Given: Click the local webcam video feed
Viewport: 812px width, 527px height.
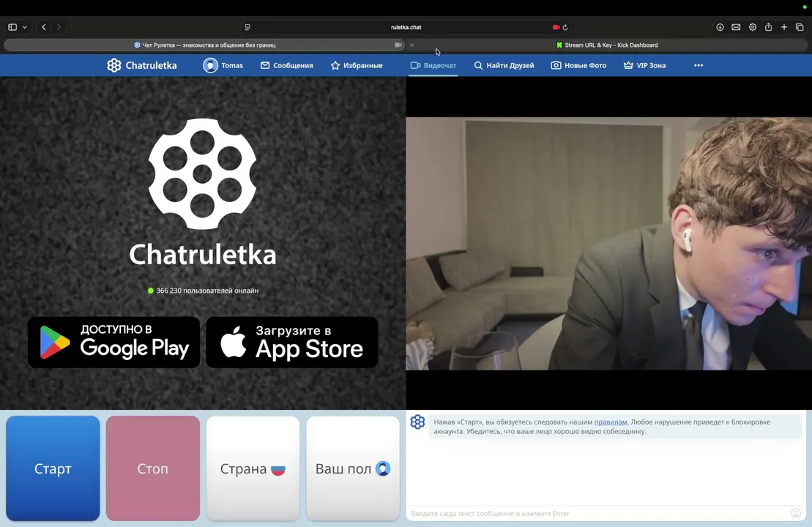Looking at the screenshot, I should point(609,243).
